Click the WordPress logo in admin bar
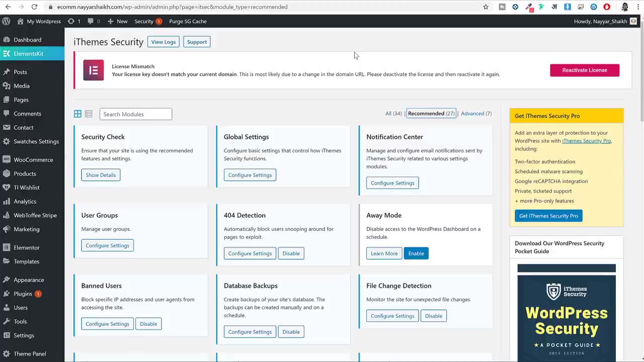 click(6, 21)
